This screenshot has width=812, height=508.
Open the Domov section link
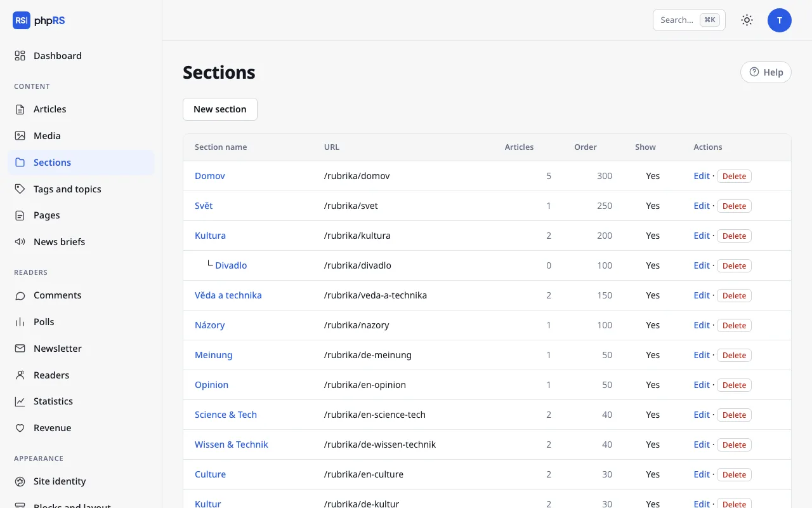[210, 176]
